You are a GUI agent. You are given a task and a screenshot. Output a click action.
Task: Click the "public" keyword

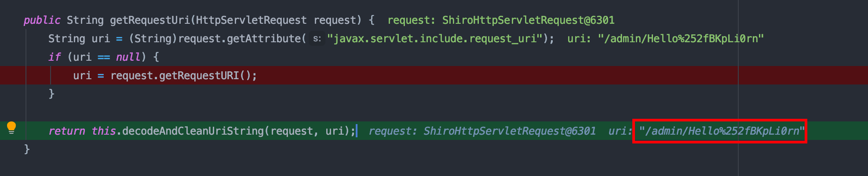click(x=42, y=20)
